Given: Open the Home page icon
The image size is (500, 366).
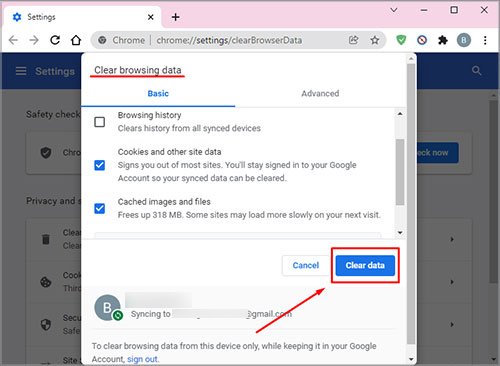Looking at the screenshot, I should coord(76,40).
